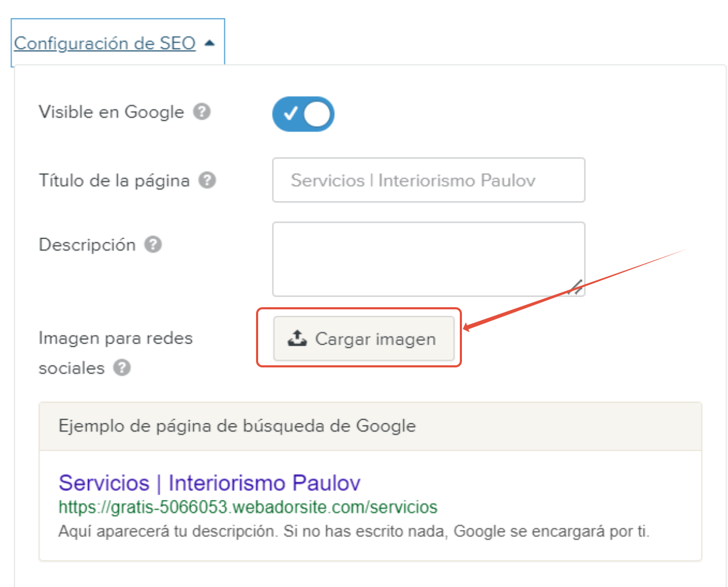Click the Título de la página label
The image size is (728, 587).
pyautogui.click(x=114, y=181)
